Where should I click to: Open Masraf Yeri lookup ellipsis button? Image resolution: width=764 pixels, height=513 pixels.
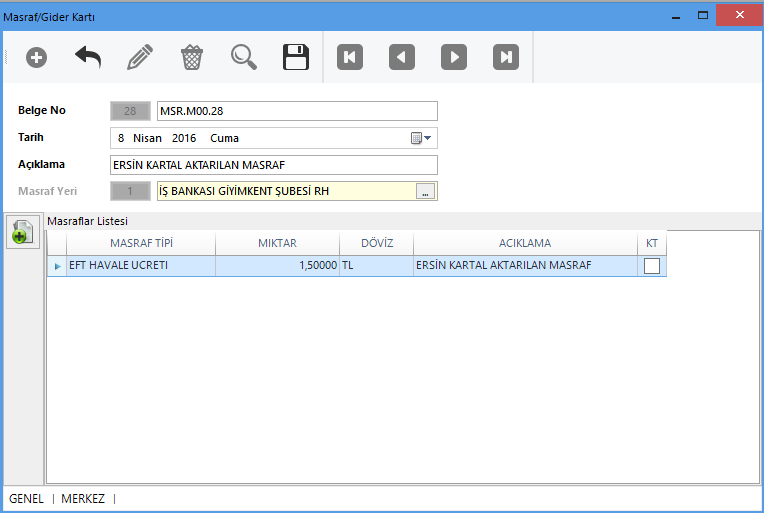pos(425,192)
